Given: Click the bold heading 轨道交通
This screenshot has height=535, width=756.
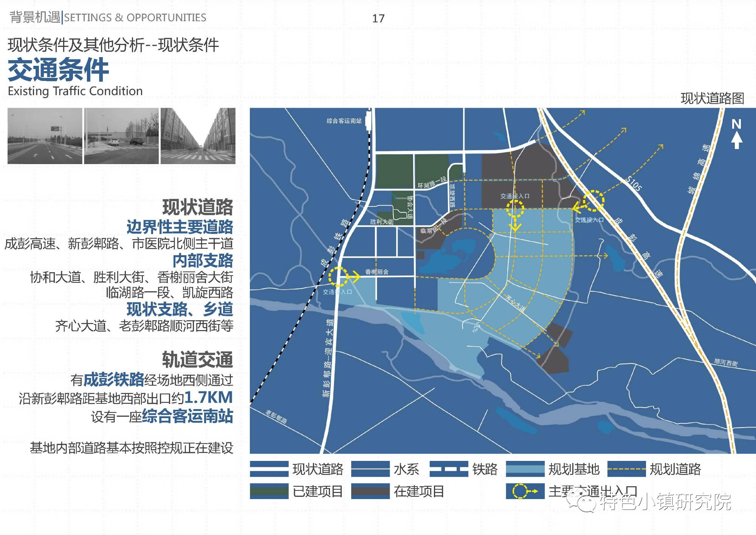Looking at the screenshot, I should point(198,359).
